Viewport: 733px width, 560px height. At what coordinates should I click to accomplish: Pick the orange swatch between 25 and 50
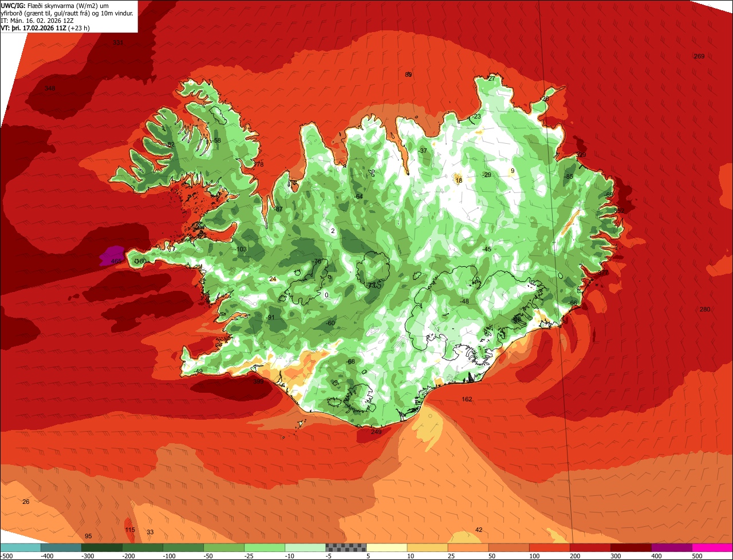pyautogui.click(x=467, y=547)
